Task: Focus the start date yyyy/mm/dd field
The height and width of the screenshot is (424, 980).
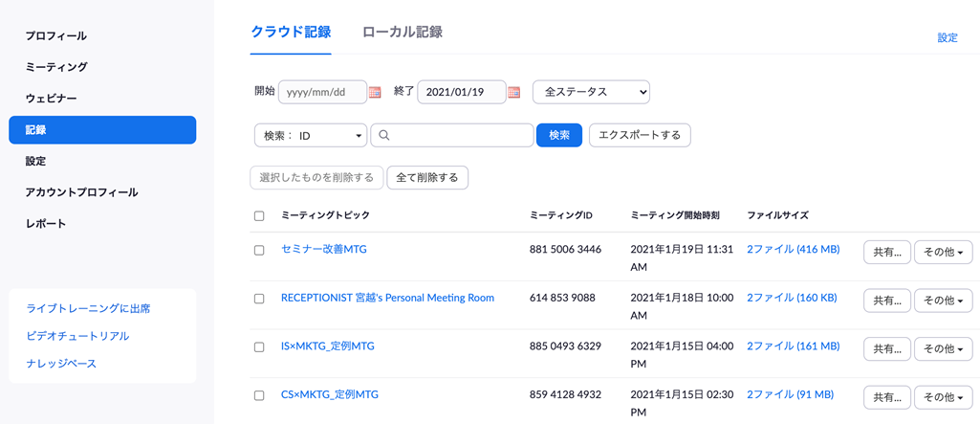Action: tap(322, 92)
